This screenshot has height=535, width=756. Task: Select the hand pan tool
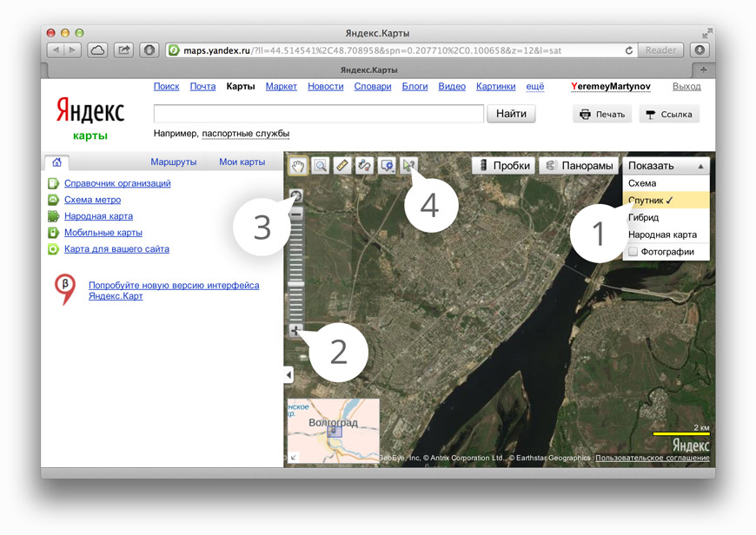pyautogui.click(x=297, y=166)
